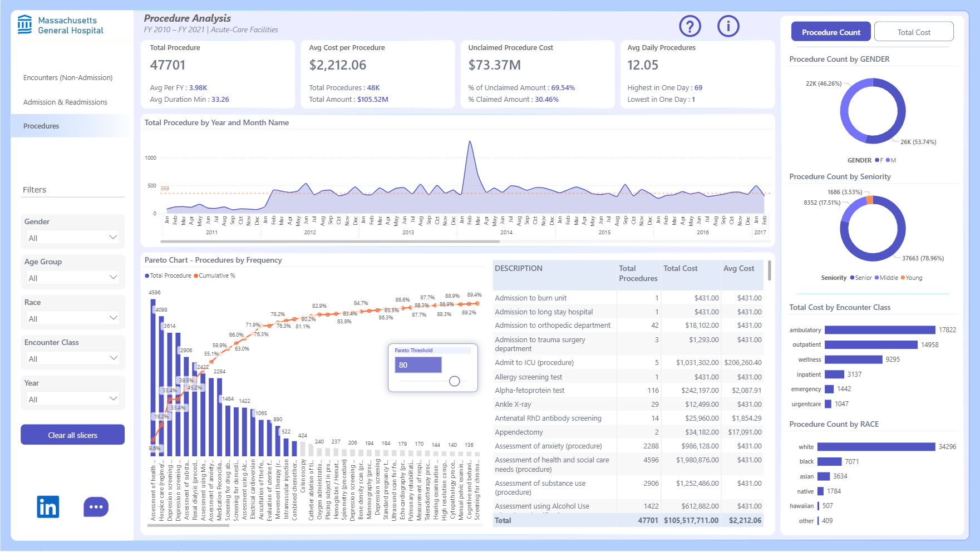Click the Cumulative % legend marker
The image size is (980, 552).
pyautogui.click(x=196, y=276)
